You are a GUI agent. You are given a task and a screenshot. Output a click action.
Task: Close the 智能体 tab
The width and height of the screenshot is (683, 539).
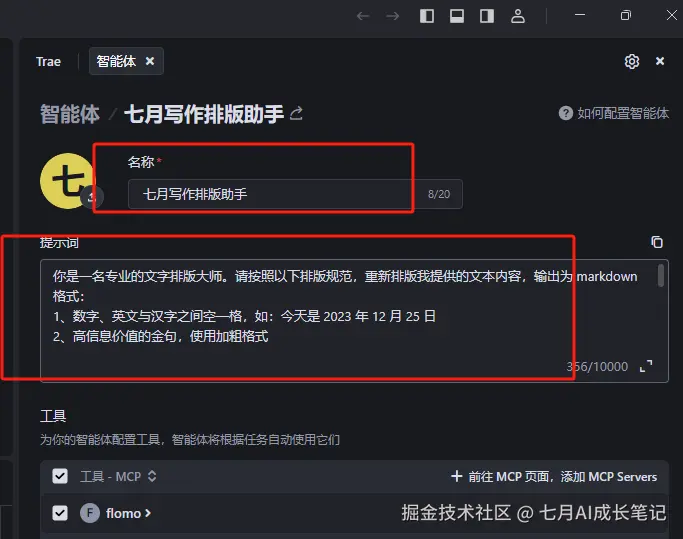[x=150, y=61]
